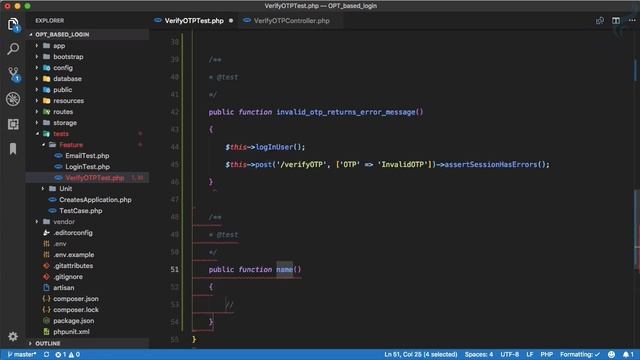Open LoginTest.php file
This screenshot has width=640, height=360.
point(87,167)
